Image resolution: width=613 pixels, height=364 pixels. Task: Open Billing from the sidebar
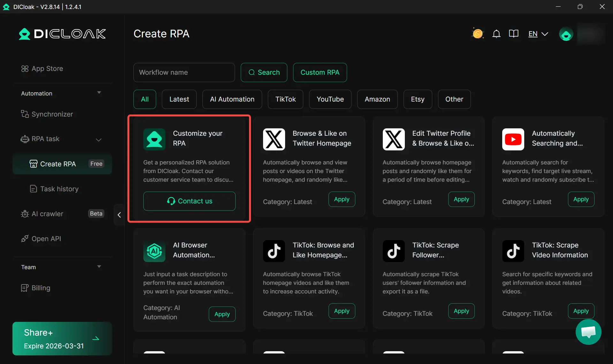pyautogui.click(x=41, y=288)
